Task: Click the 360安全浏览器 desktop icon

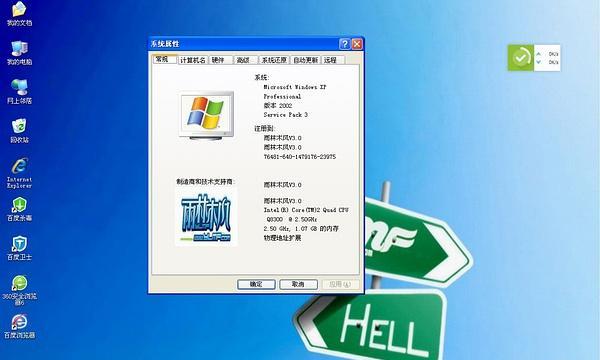Action: tap(19, 290)
